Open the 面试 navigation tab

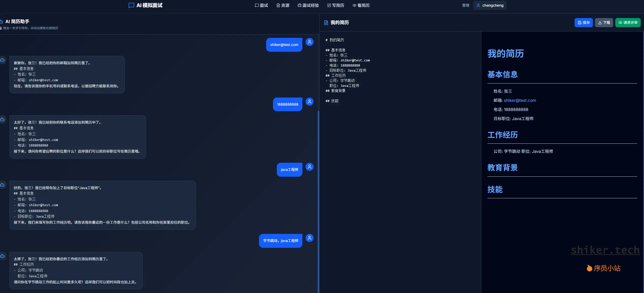[261, 5]
